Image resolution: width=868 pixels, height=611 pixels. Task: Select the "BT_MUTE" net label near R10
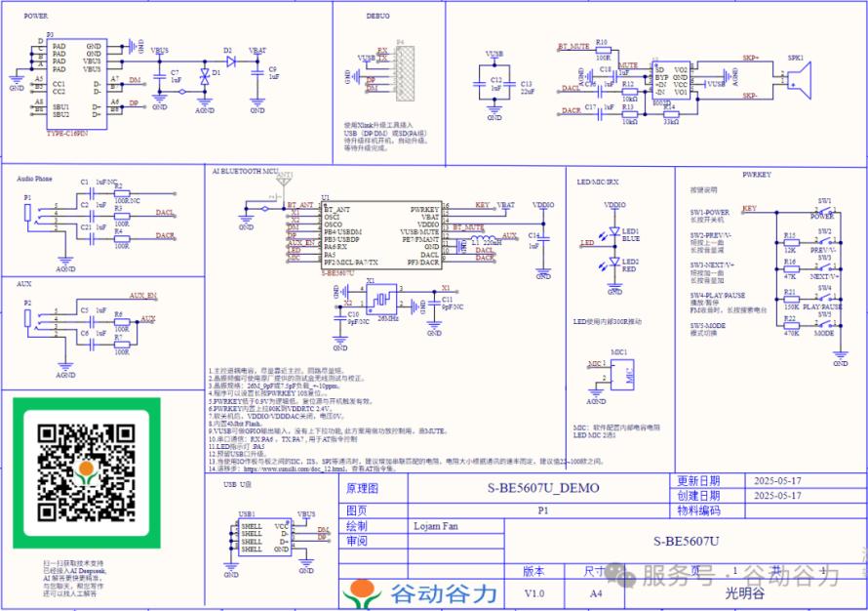click(573, 47)
